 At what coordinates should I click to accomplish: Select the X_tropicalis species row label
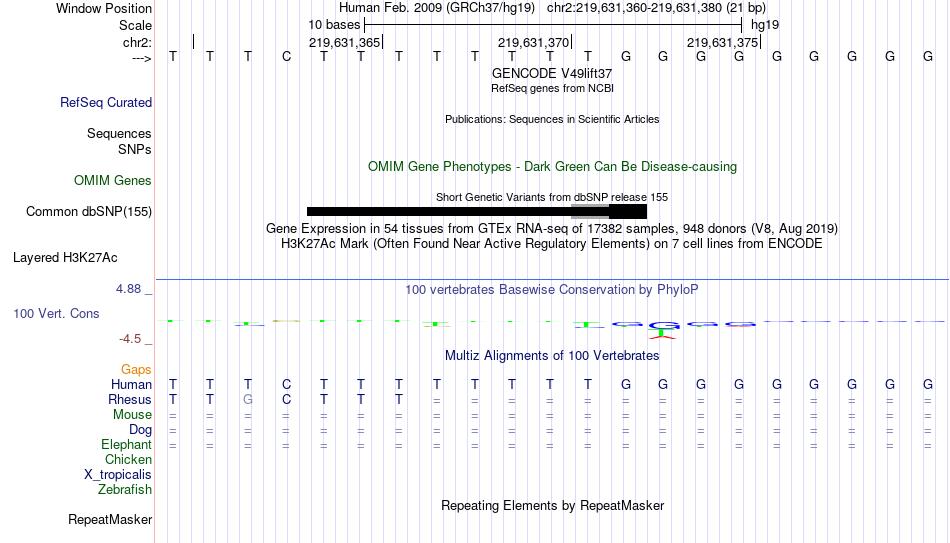(x=118, y=475)
